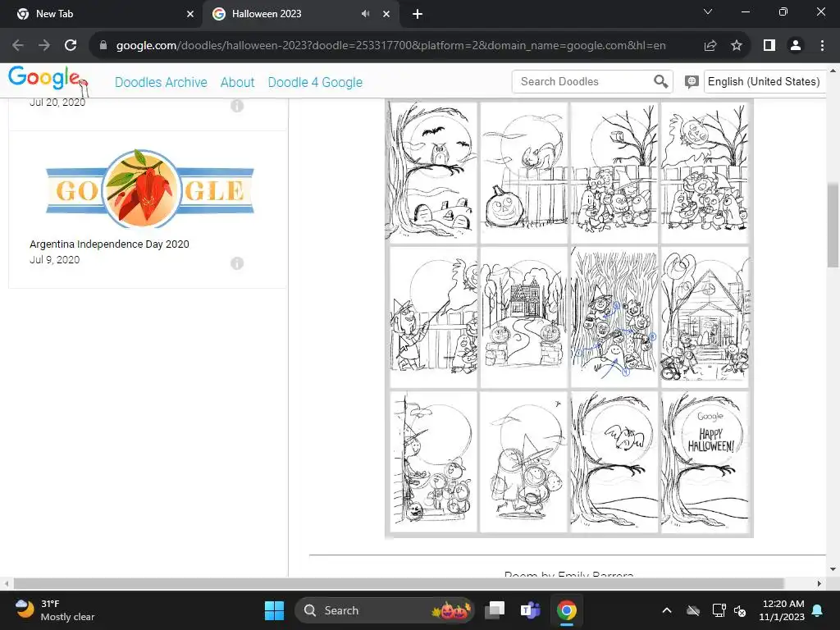Click info icon for Jul 20, 2020 doodle

click(237, 106)
